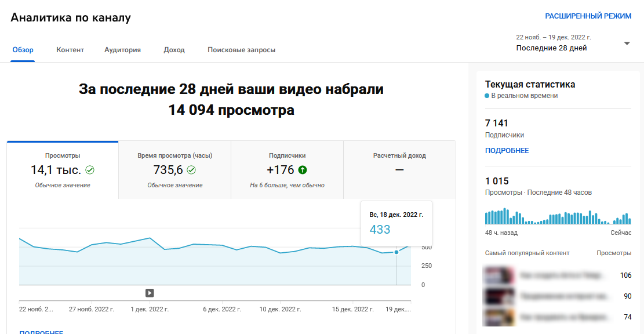Switch to the Контент tab
644x334 pixels.
point(70,50)
